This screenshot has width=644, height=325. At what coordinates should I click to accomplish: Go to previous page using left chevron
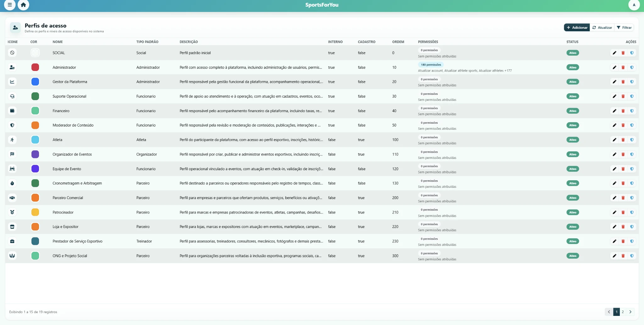[x=609, y=312]
